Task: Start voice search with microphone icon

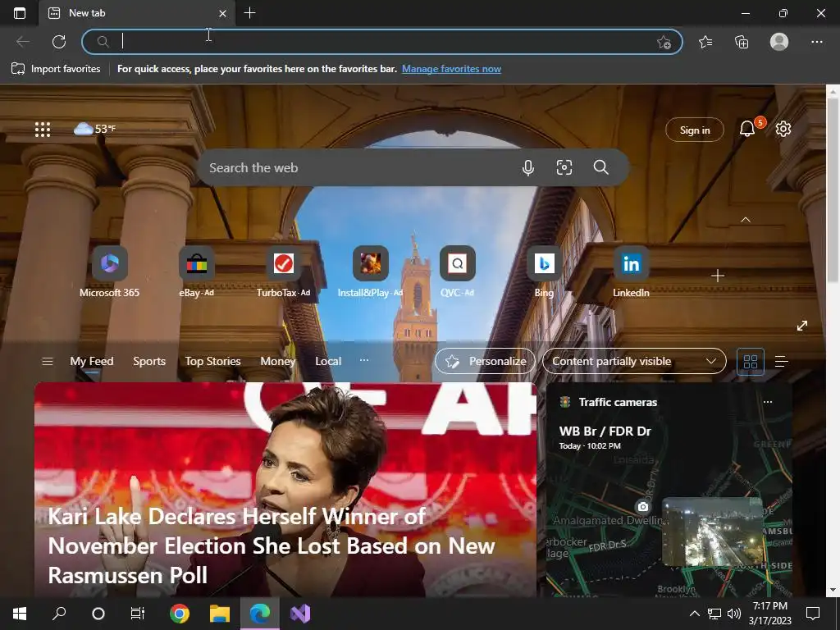Action: tap(527, 167)
